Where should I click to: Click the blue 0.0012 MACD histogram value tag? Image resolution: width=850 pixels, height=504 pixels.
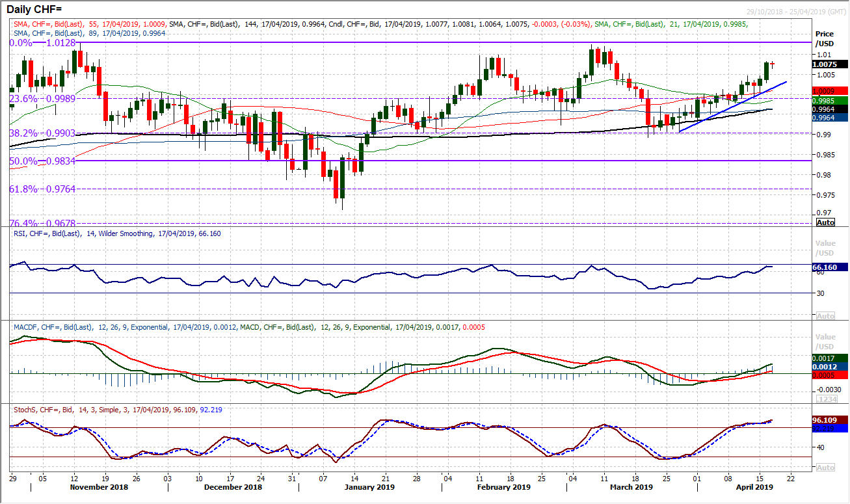point(829,367)
